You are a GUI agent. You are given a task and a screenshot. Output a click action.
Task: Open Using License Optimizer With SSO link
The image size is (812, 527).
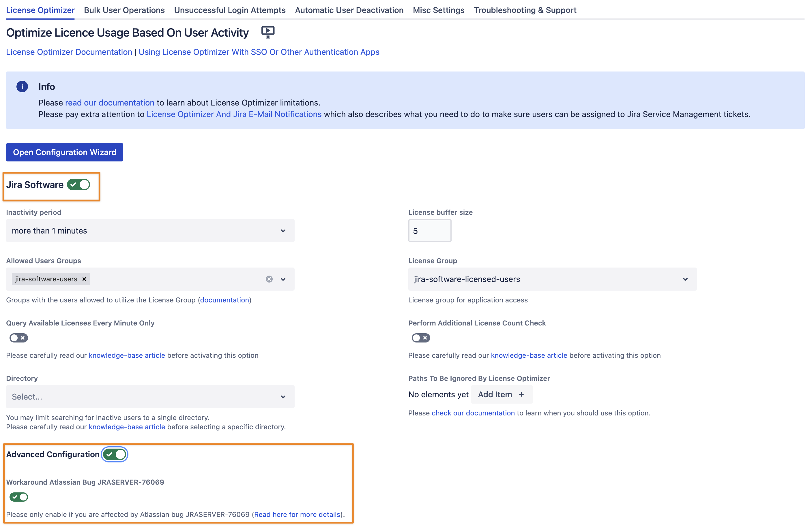tap(259, 52)
